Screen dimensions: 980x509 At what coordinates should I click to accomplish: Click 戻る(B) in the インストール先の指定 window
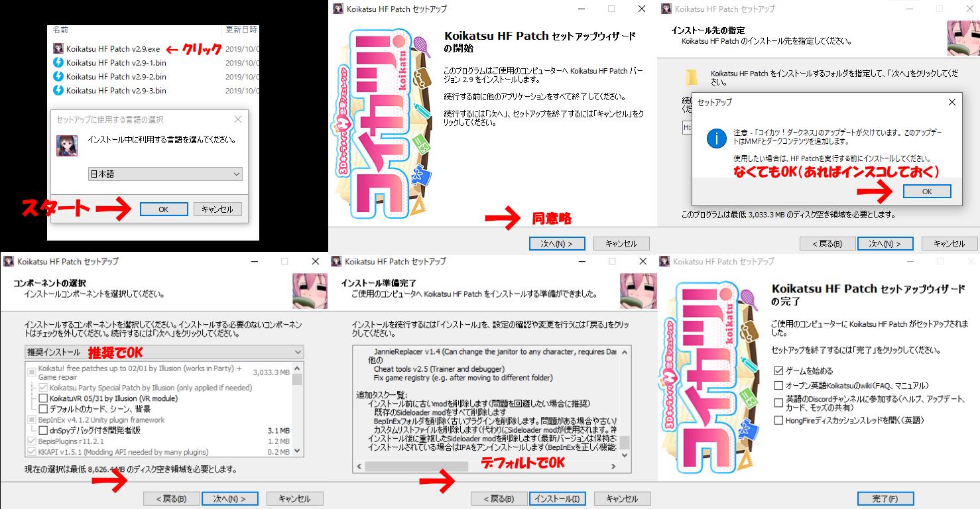tap(827, 243)
